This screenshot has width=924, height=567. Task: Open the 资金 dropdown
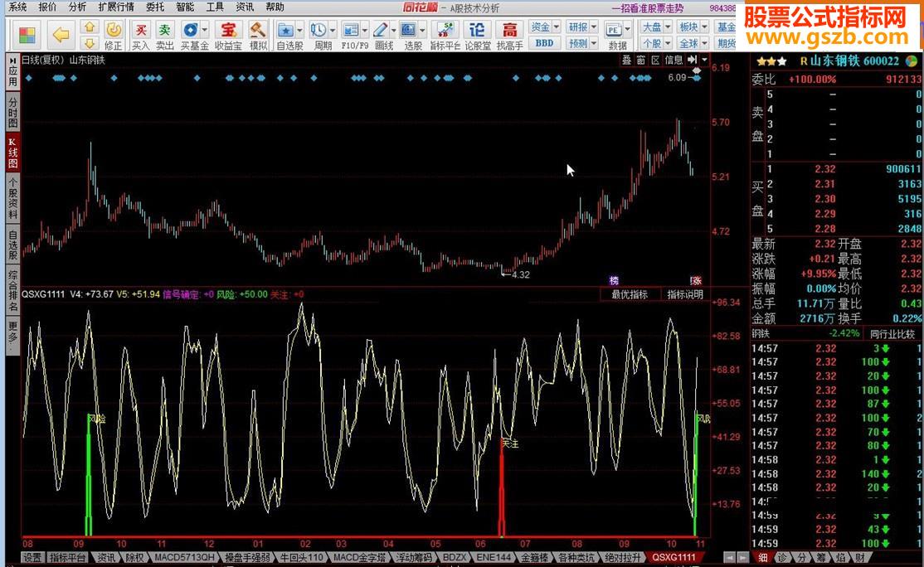tap(545, 27)
